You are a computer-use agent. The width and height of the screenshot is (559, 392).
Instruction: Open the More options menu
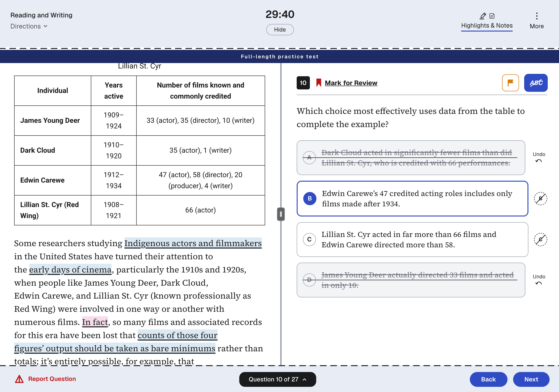pos(537,21)
